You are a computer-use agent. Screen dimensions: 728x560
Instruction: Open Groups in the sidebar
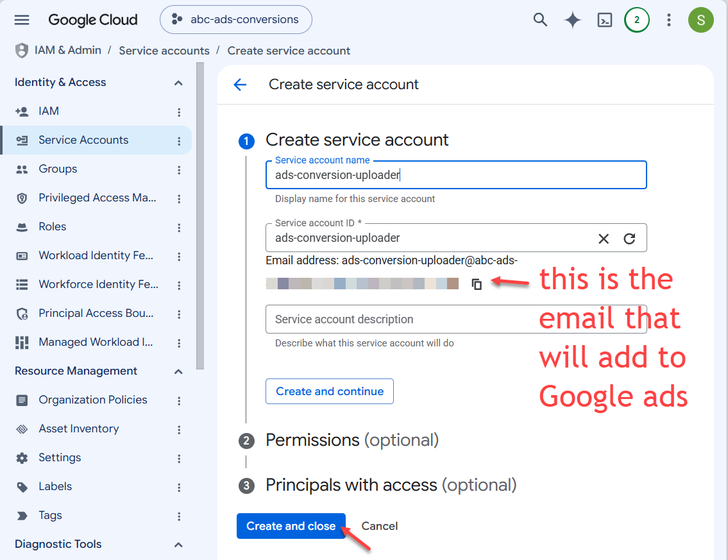[x=58, y=169]
